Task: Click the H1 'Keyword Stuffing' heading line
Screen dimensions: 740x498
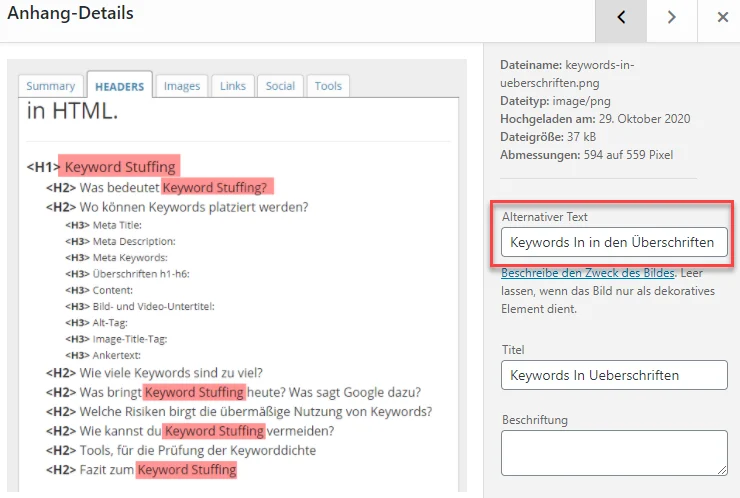Action: coord(120,167)
